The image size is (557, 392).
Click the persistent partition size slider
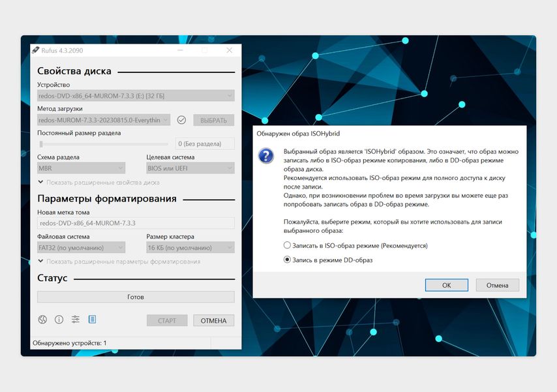103,144
